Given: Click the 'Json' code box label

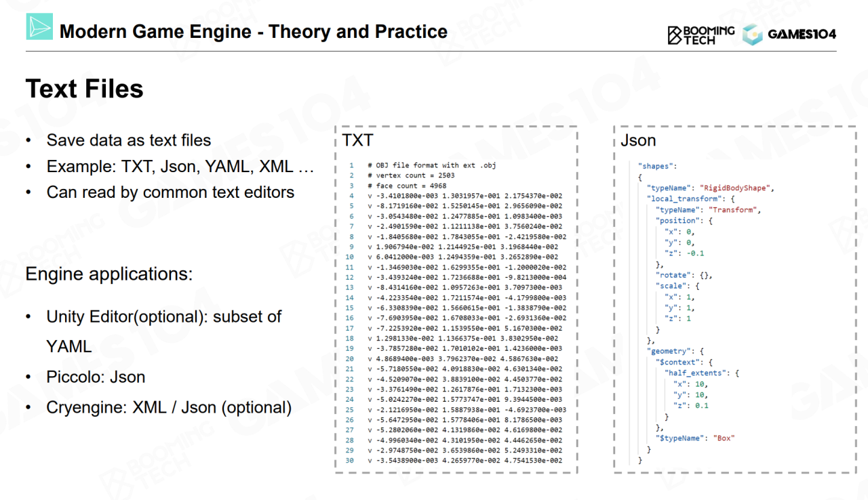Looking at the screenshot, I should 638,140.
